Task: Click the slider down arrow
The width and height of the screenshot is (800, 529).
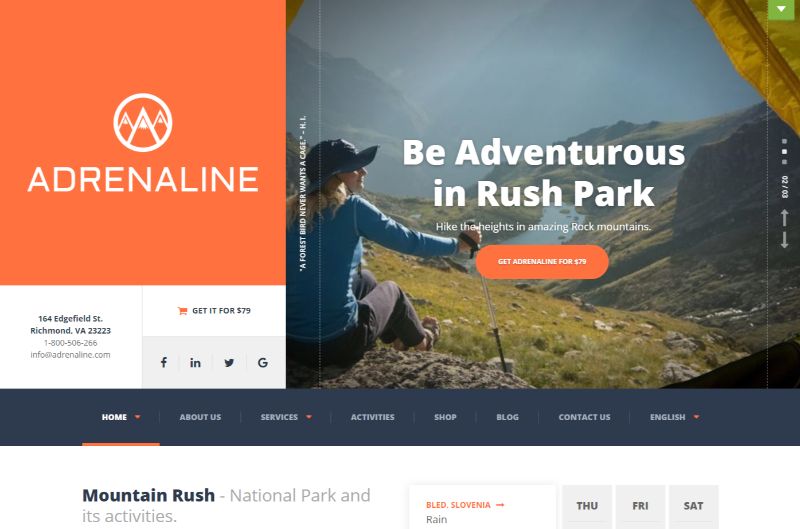Action: pyautogui.click(x=784, y=239)
